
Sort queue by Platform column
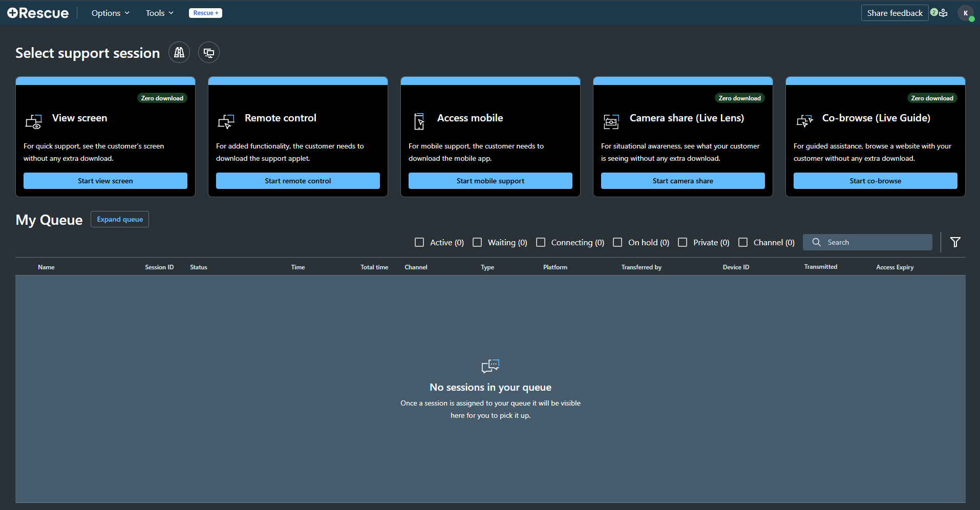click(x=555, y=267)
